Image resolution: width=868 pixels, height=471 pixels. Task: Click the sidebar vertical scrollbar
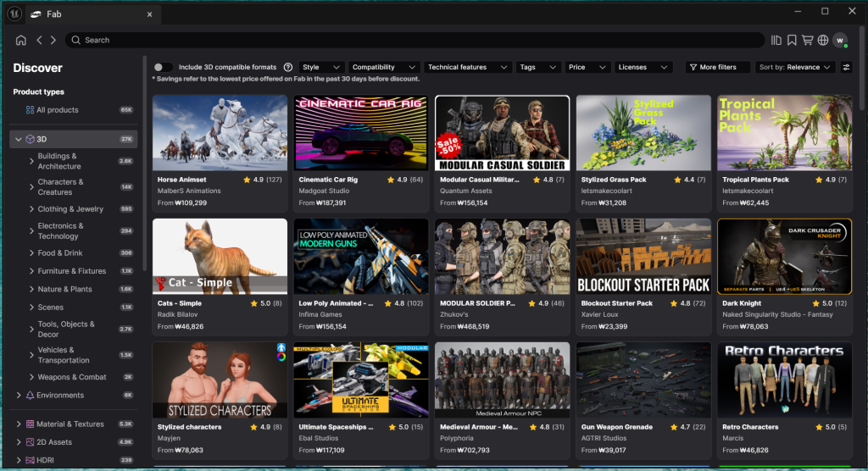(144, 163)
